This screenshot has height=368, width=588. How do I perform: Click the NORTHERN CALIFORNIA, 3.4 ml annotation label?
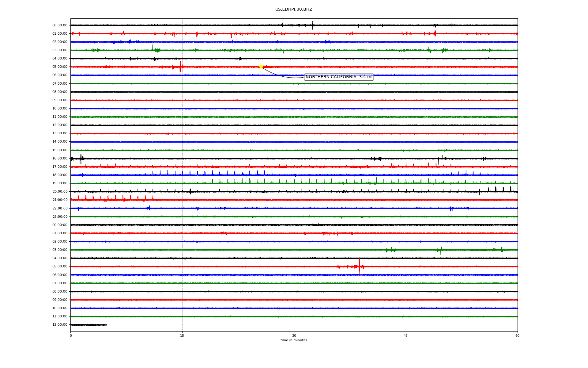[x=339, y=77]
